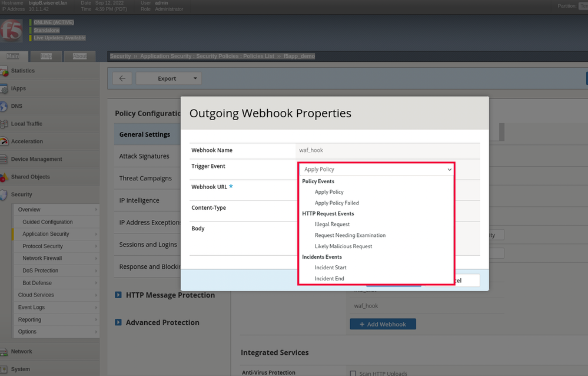Open Attack Signatures settings
Image resolution: width=588 pixels, height=376 pixels.
(x=144, y=156)
